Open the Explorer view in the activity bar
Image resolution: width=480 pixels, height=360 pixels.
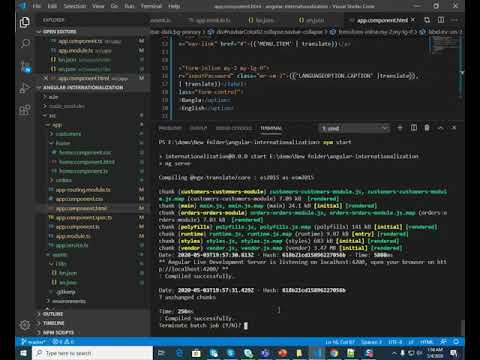25,23
